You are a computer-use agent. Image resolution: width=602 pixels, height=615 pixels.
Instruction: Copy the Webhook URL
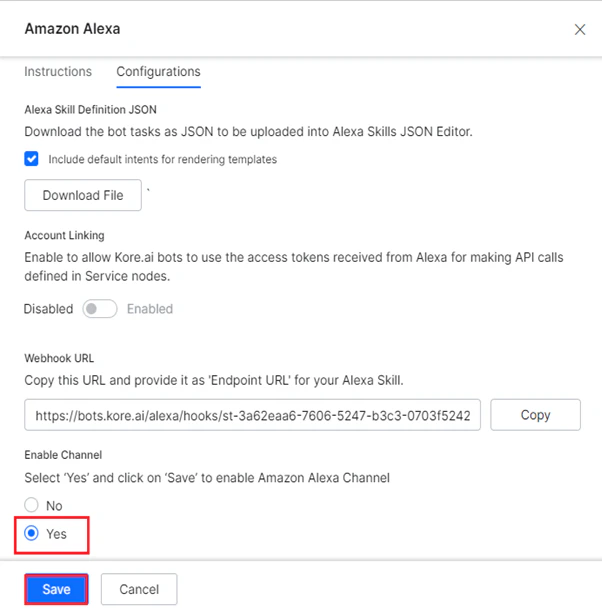pyautogui.click(x=535, y=415)
